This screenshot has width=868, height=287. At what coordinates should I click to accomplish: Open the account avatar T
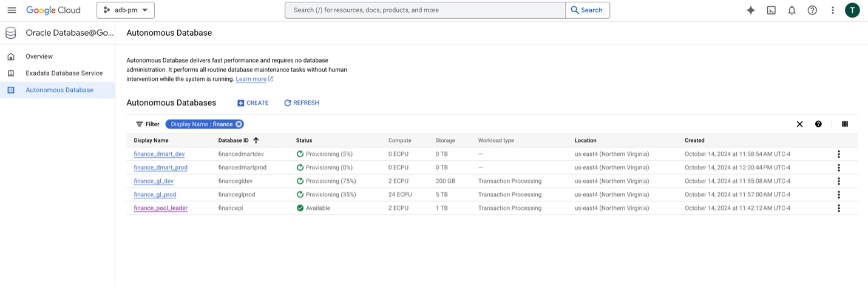(852, 10)
